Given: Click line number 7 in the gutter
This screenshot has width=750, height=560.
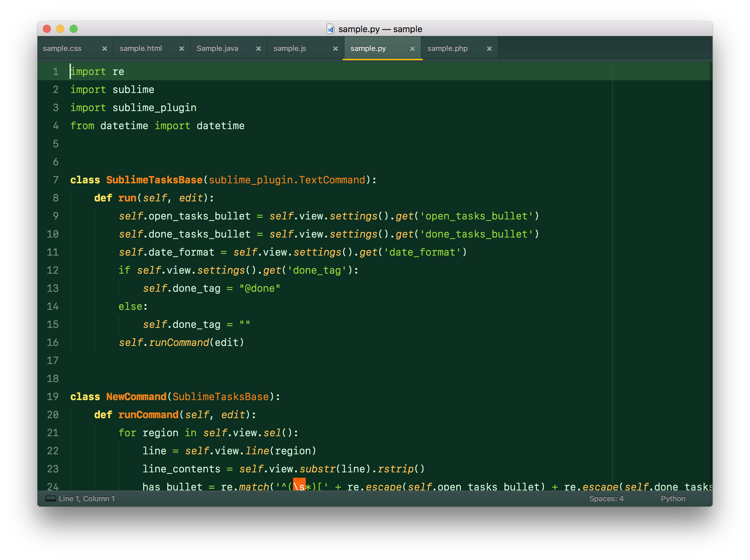Looking at the screenshot, I should (x=56, y=180).
